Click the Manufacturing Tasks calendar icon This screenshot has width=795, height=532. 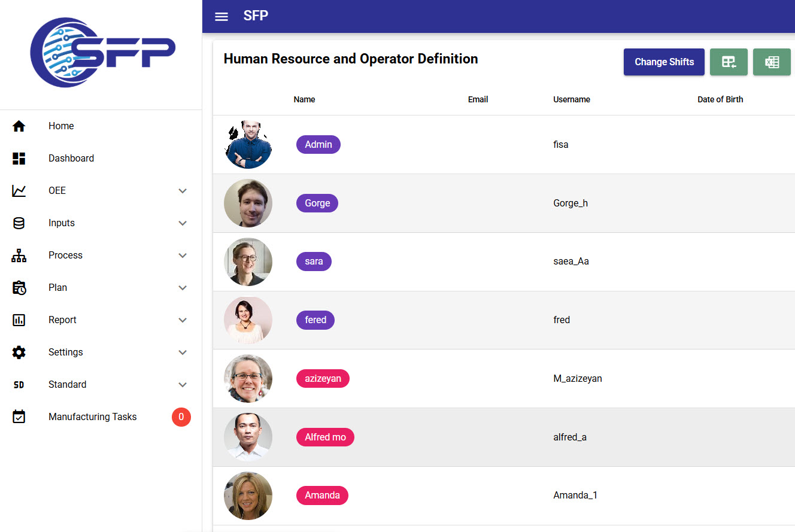tap(19, 417)
